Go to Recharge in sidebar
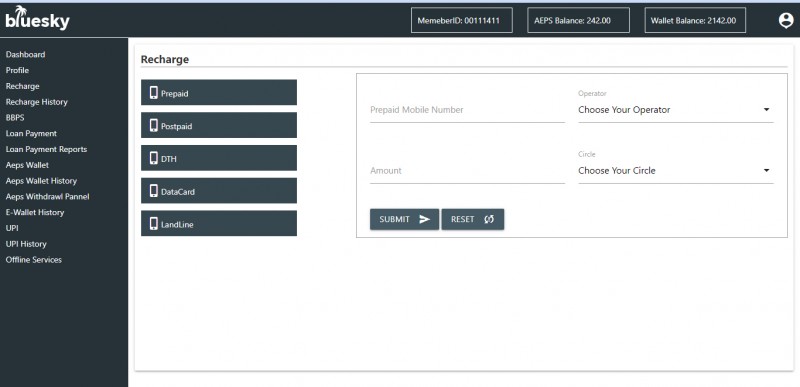The width and height of the screenshot is (800, 387). [x=22, y=86]
